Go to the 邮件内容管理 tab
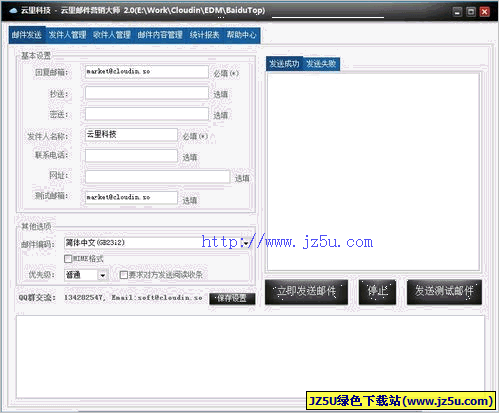Screen dimensions: 499x413 (x=160, y=35)
